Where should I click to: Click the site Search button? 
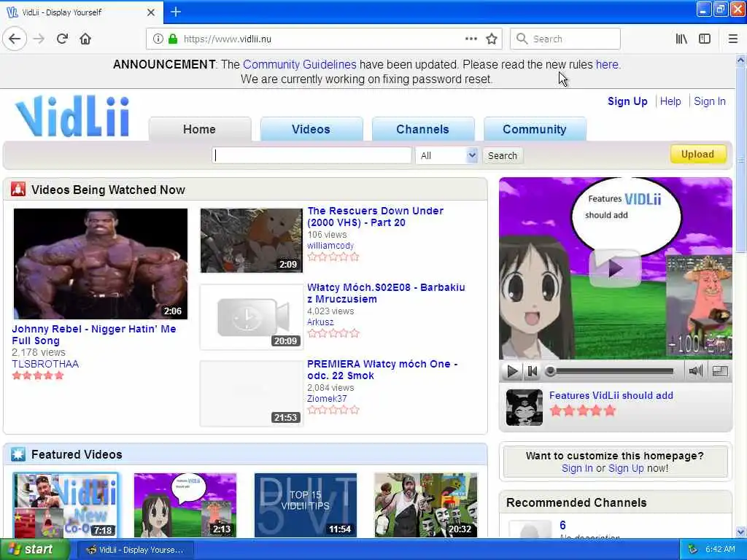(503, 156)
